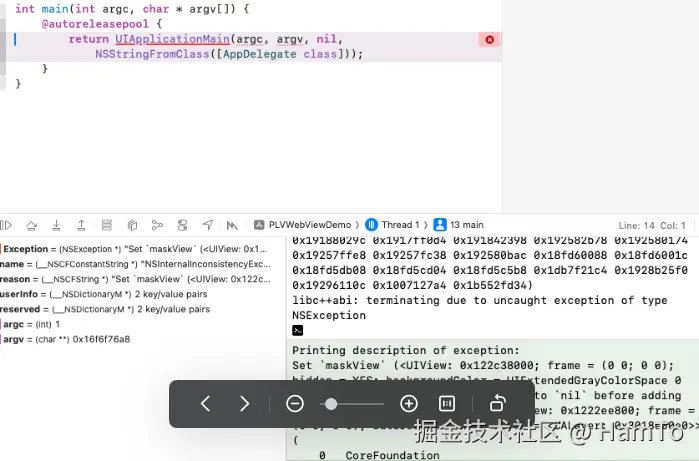Screen dimensions: 699x461
Task: Open the debug workflow icon next to Simulate Location
Action: click(232, 225)
